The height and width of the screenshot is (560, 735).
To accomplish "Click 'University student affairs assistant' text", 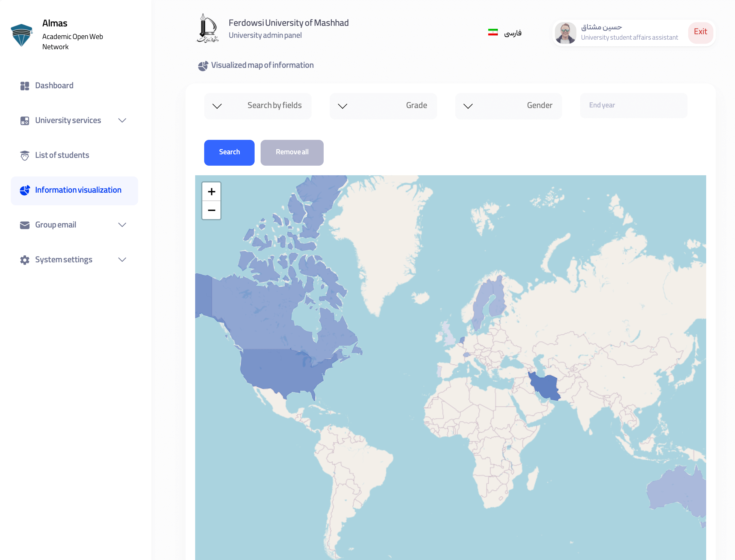I will 630,37.
